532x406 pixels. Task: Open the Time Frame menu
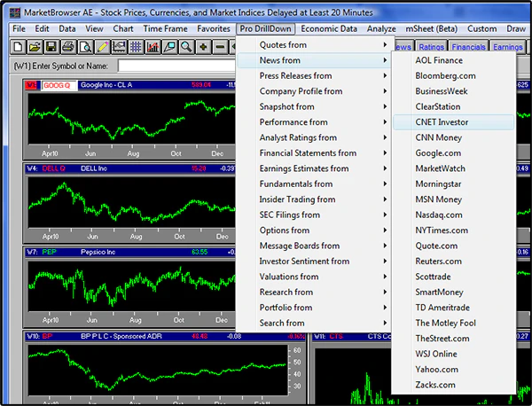(x=165, y=29)
